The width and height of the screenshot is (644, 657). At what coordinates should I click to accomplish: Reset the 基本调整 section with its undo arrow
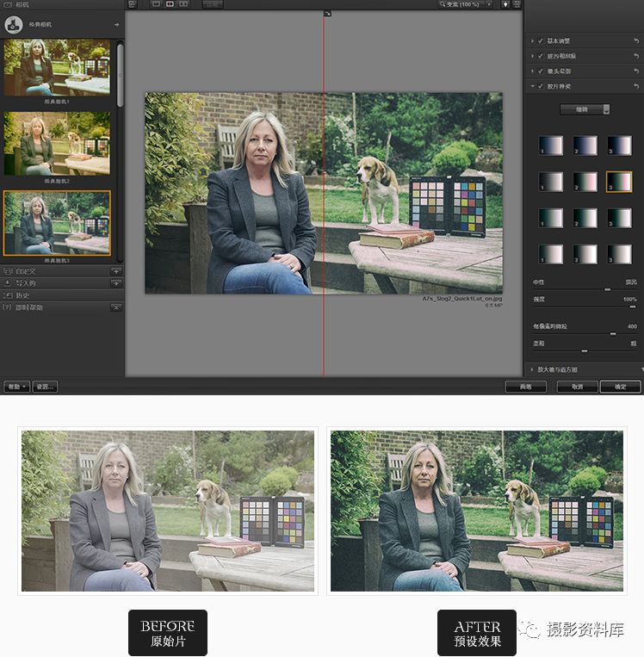pos(636,40)
